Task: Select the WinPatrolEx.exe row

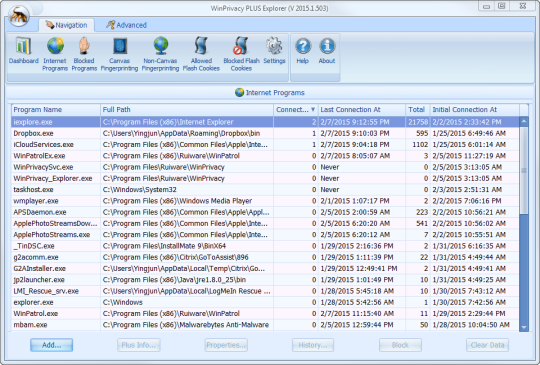Action: point(265,156)
